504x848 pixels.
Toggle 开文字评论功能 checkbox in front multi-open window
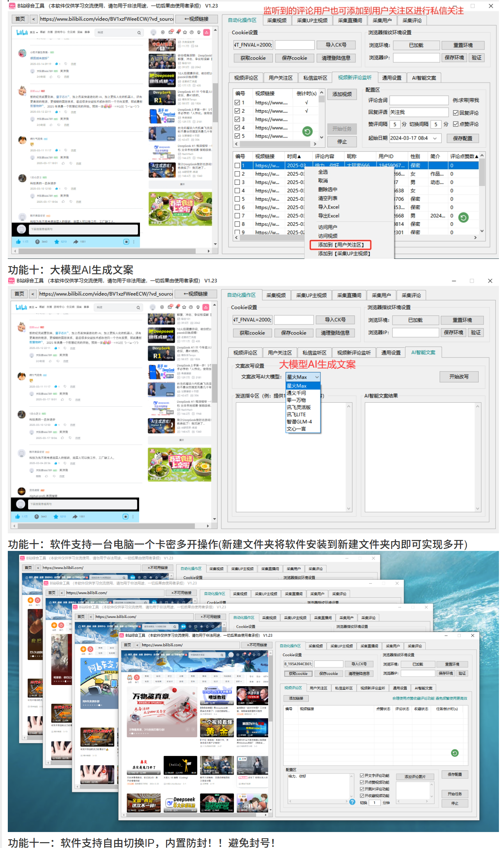click(362, 775)
